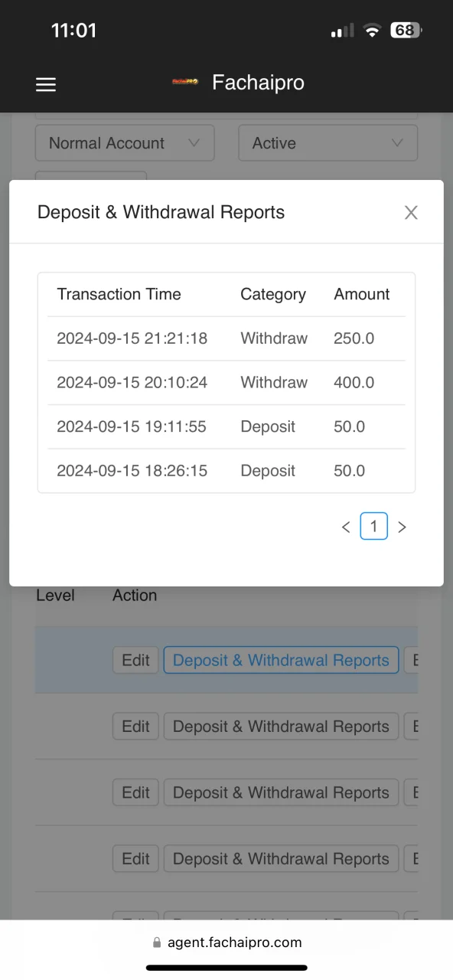The width and height of the screenshot is (453, 980).
Task: Click Edit in the fourth table row
Action: [135, 859]
